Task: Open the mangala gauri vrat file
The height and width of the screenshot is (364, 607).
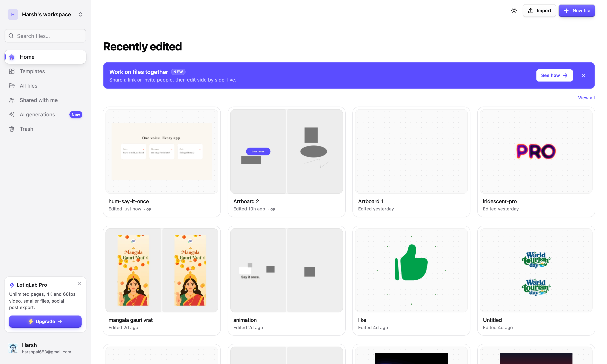Action: 162,280
